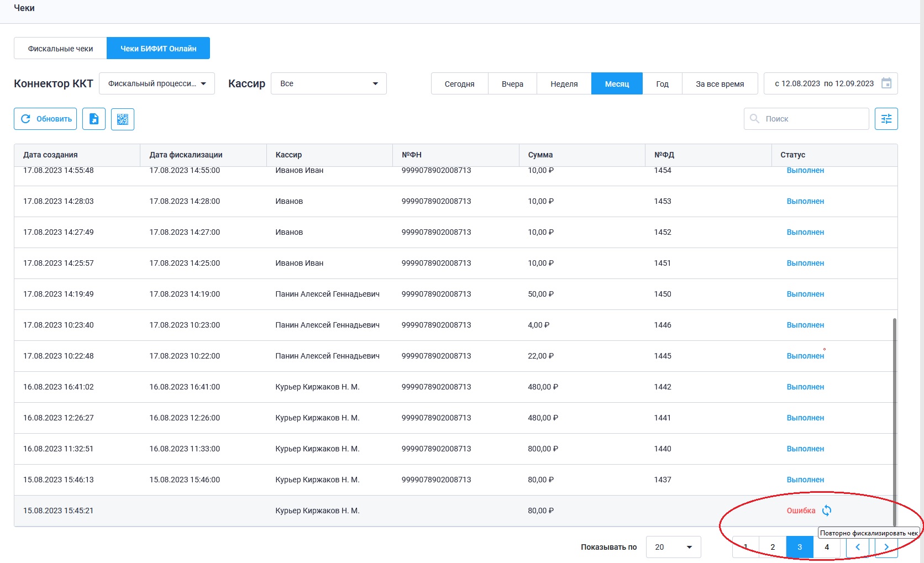
Task: Open the Кассир dropdown showing Все
Action: pyautogui.click(x=329, y=83)
